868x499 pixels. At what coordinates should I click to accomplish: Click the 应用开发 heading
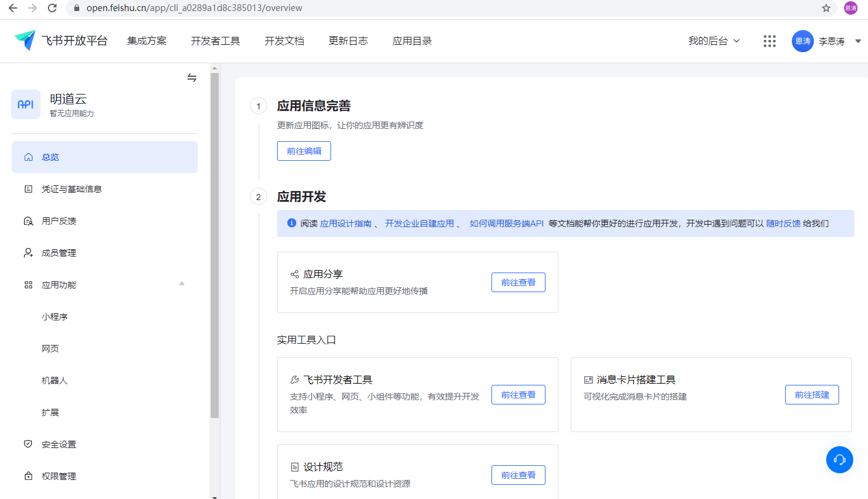[x=302, y=197]
